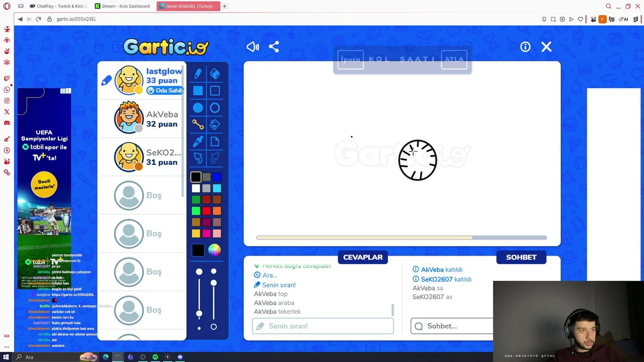Screen dimensions: 644x362
Task: Clear canvas with the blank page icon
Action: coord(215,142)
